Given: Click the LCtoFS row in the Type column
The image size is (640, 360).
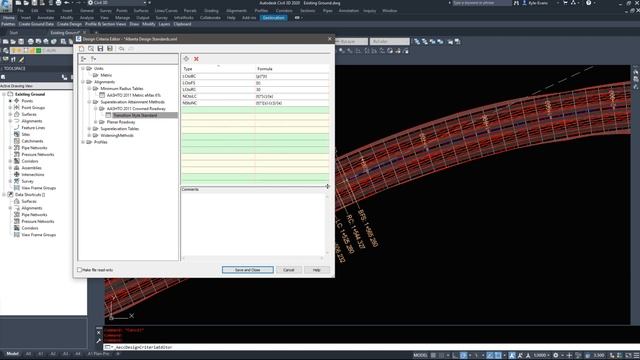Looking at the screenshot, I should point(218,83).
